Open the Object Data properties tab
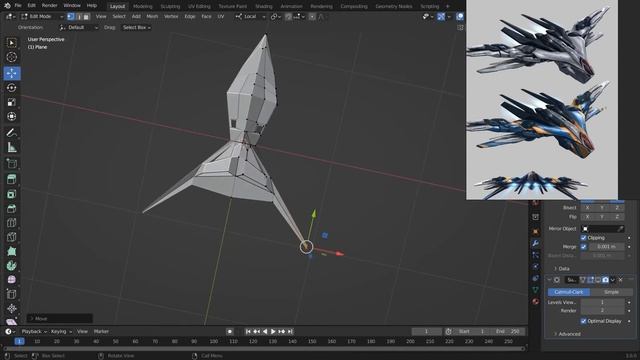This screenshot has width=640, height=360. coord(536,290)
